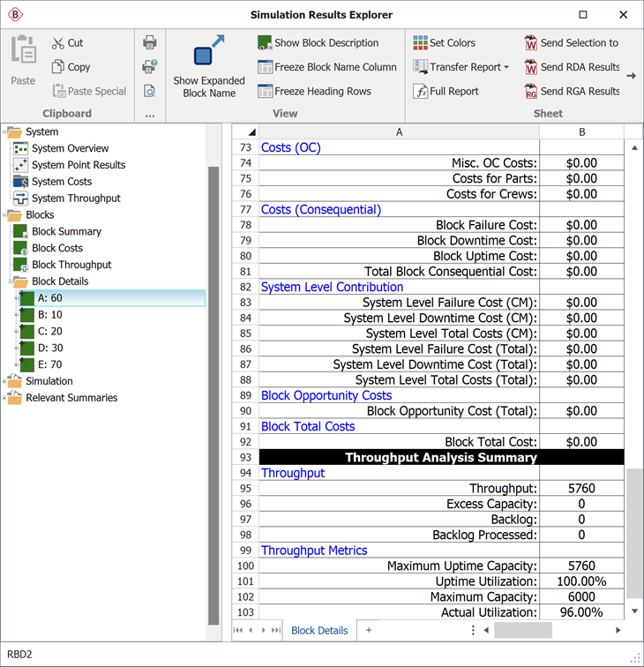This screenshot has height=667, width=644.
Task: Open System Costs in the tree
Action: [x=61, y=182]
